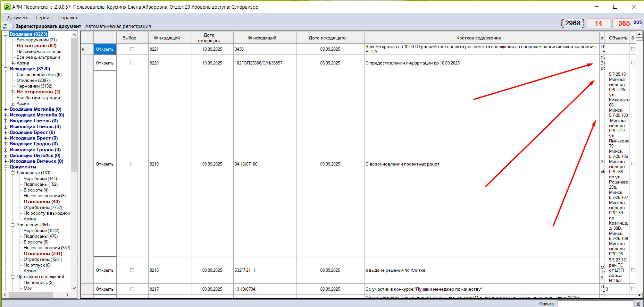Open the Справка menu

click(x=67, y=18)
